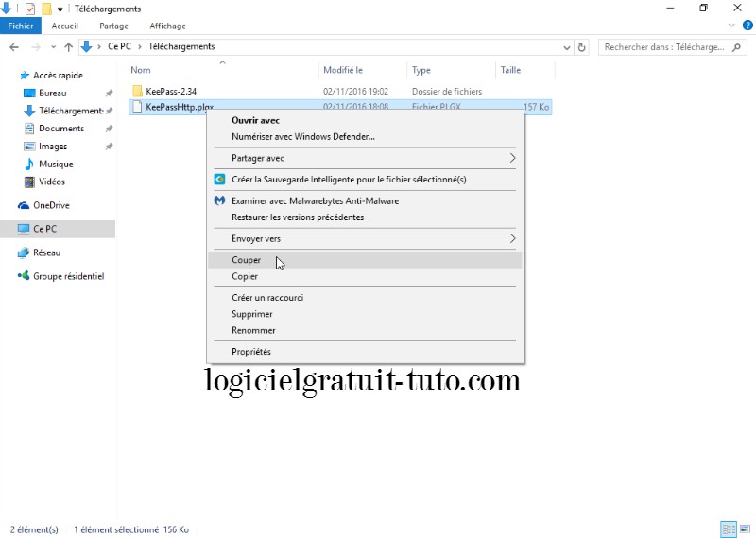Expand the Partager avec submenu

[365, 158]
